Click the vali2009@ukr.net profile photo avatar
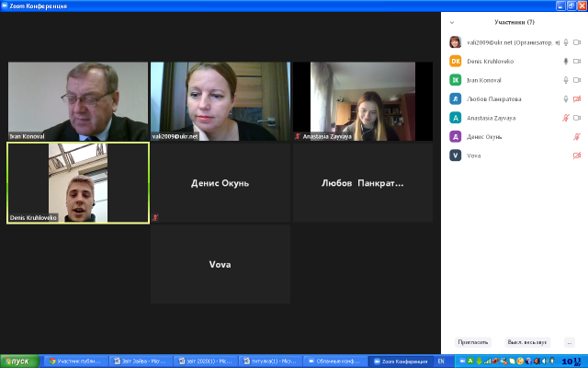588x368 pixels. [456, 42]
